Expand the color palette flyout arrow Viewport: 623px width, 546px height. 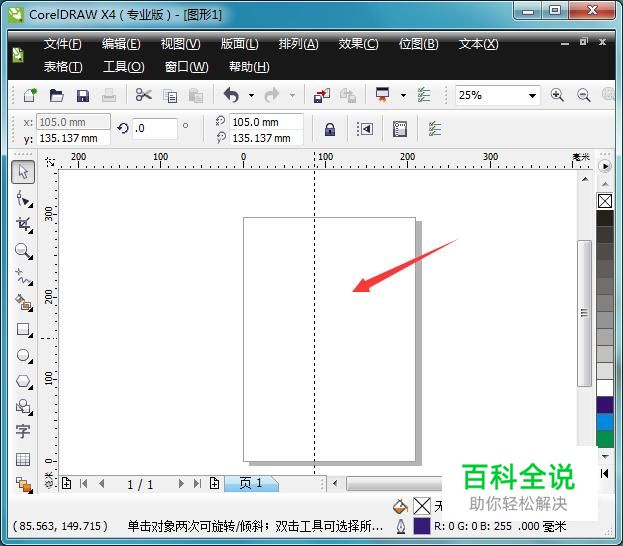(x=605, y=166)
